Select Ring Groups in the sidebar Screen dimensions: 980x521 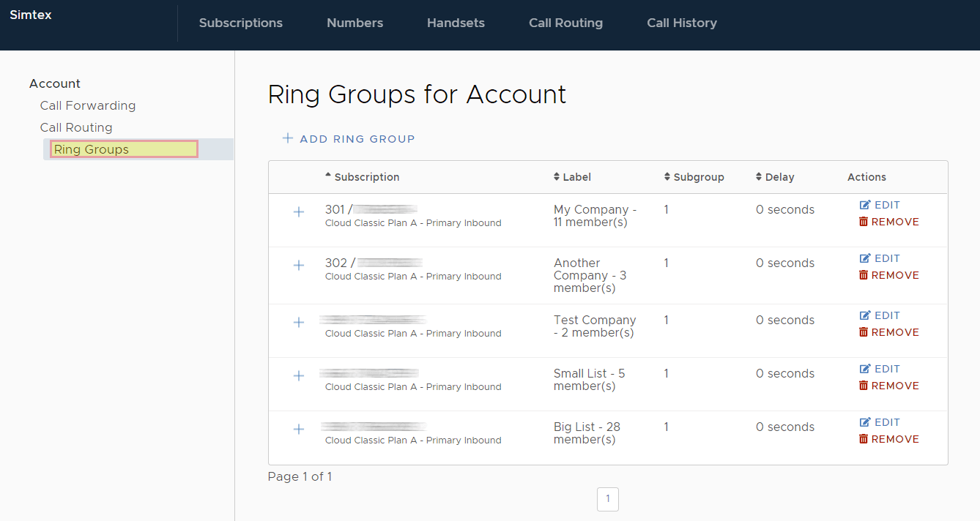click(92, 149)
